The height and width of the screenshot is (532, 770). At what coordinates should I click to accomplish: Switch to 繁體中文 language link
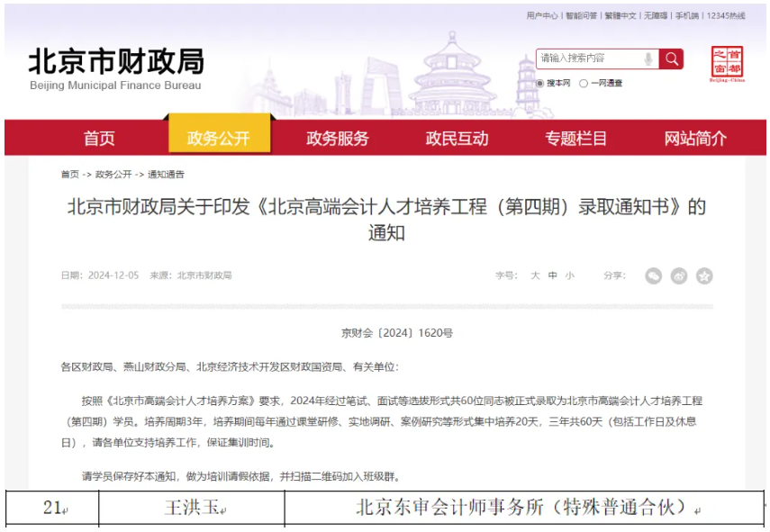(x=620, y=15)
